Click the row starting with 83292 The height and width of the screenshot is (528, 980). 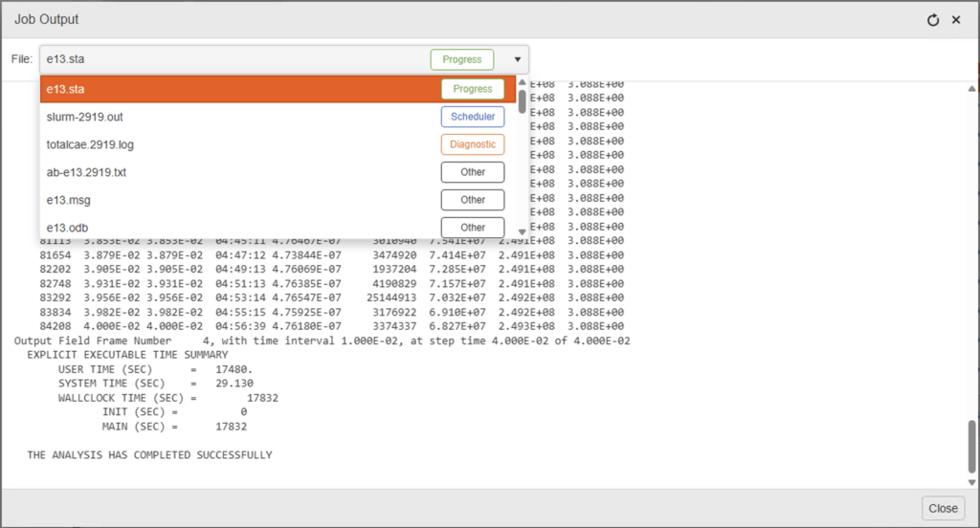(x=332, y=298)
